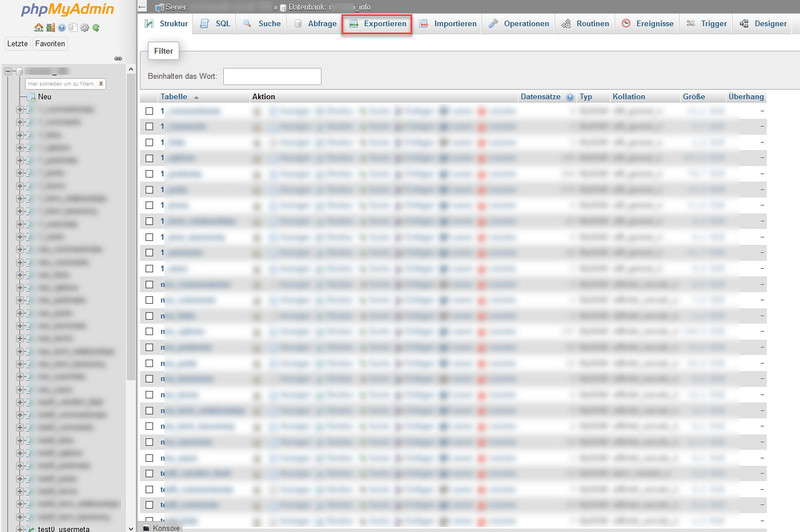Click the test0_usermeta table name
The height and width of the screenshot is (532, 800).
click(x=64, y=529)
